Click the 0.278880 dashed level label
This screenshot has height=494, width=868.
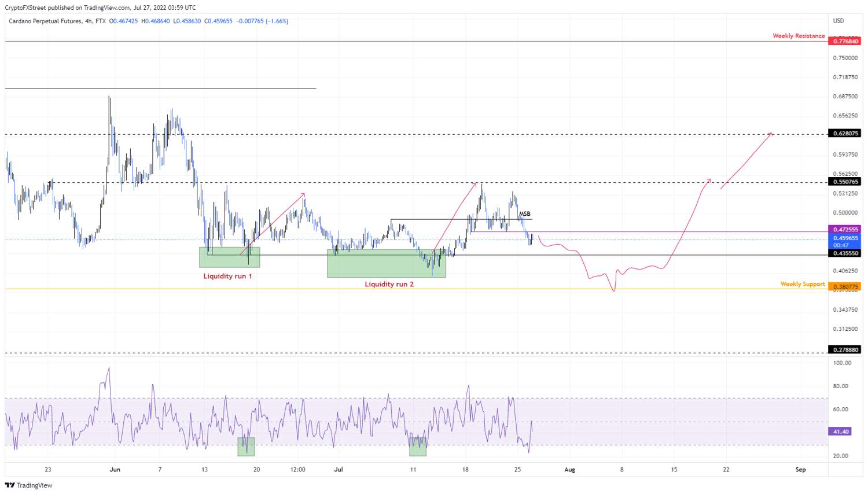click(845, 350)
